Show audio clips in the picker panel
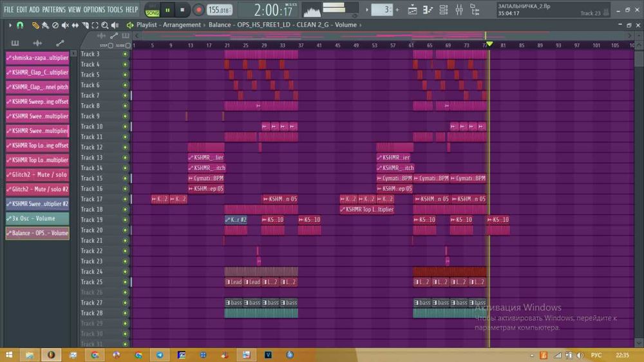 (37, 43)
